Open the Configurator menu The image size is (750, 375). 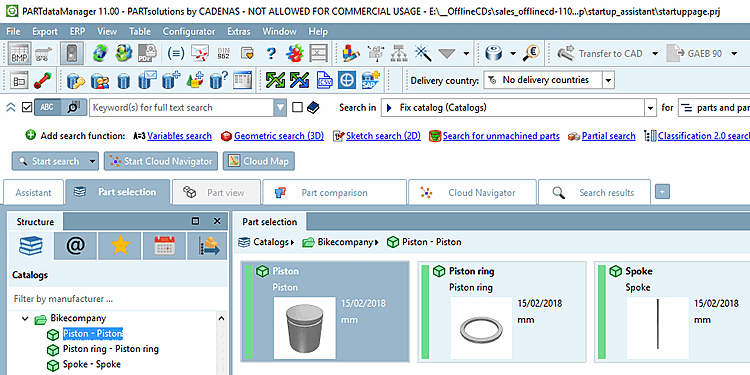(x=189, y=32)
